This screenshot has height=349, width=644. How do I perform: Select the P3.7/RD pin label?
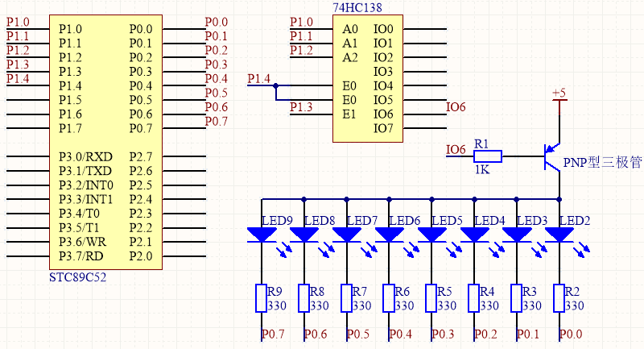pos(81,256)
